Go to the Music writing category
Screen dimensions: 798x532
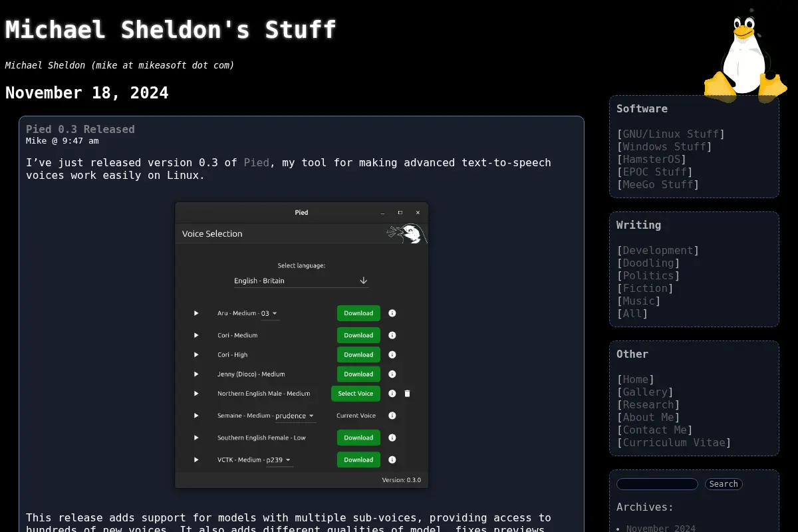[x=638, y=301]
